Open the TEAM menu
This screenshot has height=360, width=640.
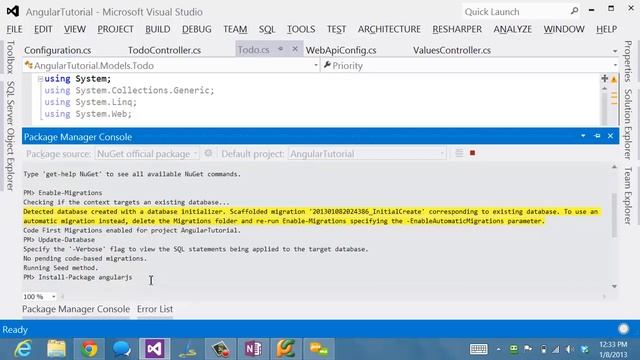235,29
